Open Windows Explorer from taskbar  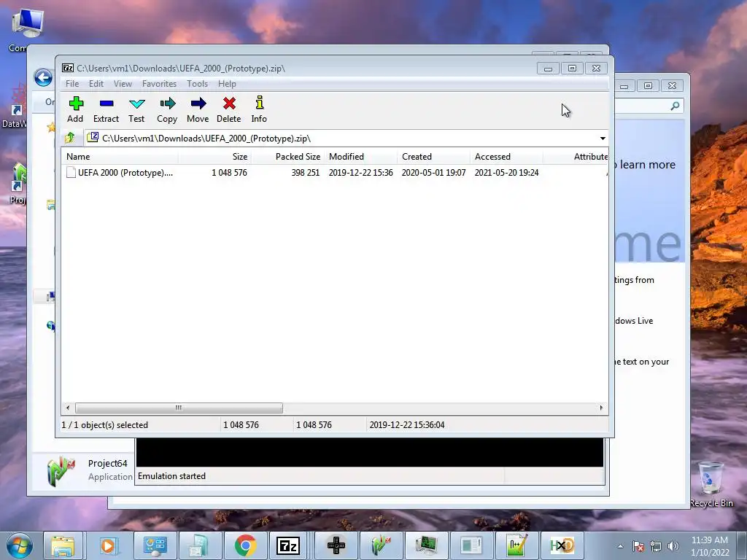point(63,545)
